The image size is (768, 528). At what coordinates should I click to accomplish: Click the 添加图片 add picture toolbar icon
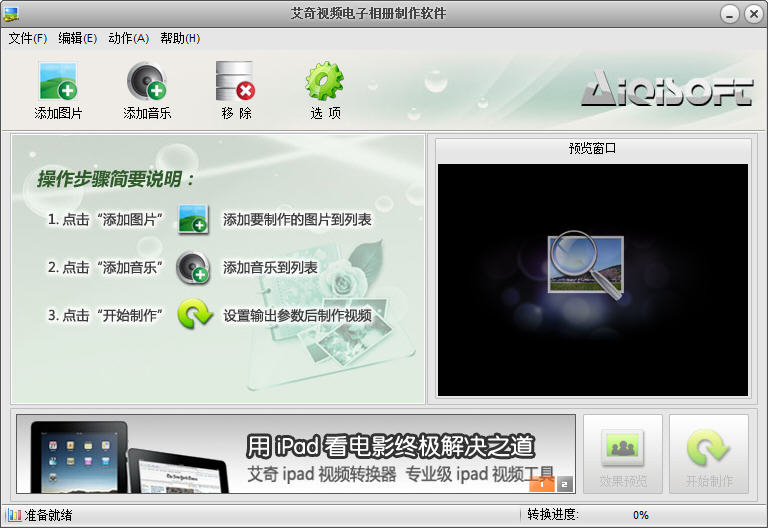[58, 81]
